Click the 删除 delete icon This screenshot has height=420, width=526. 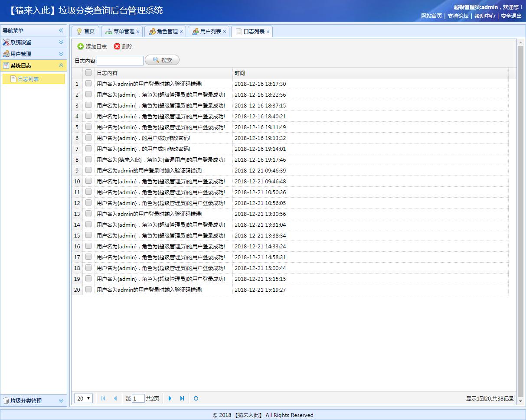(x=116, y=46)
